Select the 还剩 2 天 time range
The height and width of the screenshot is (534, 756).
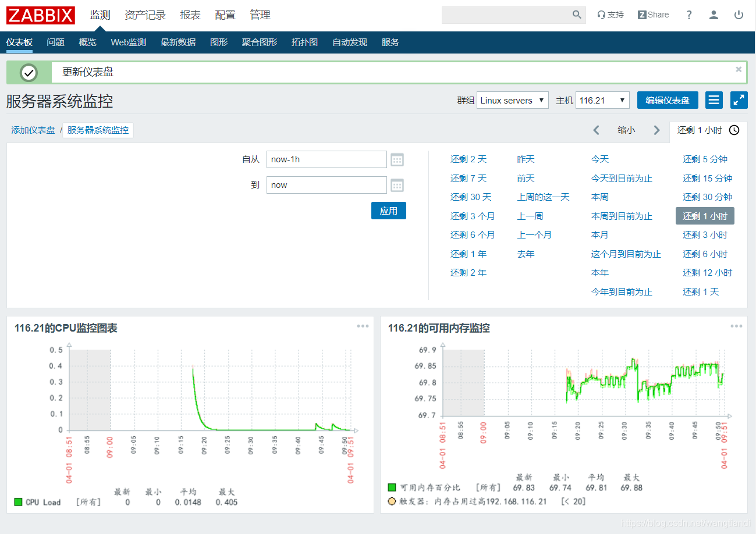pyautogui.click(x=468, y=159)
